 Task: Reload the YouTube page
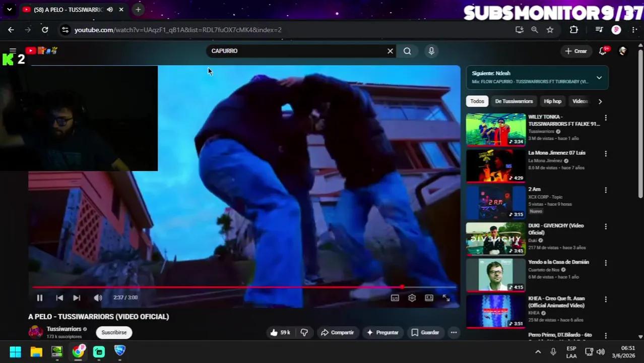45,30
